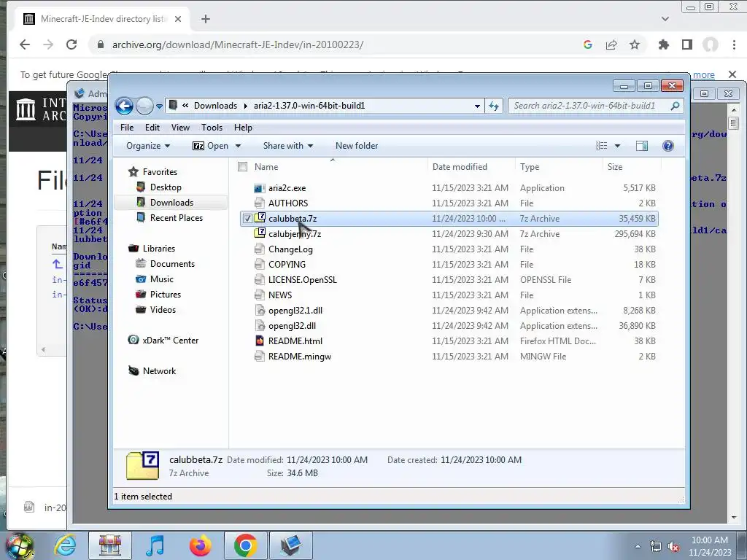
Task: Open Downloads in the Favorites pane
Action: point(171,203)
